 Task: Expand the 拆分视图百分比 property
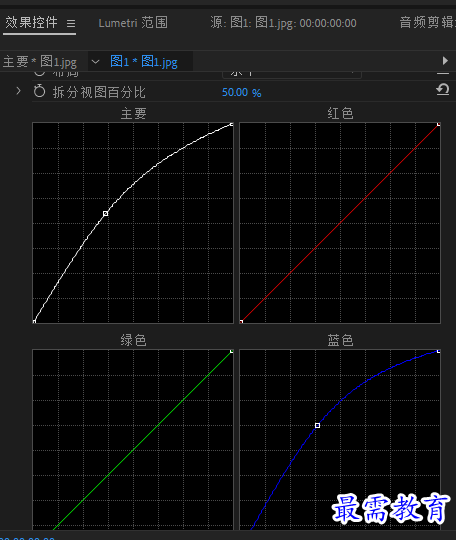point(18,91)
